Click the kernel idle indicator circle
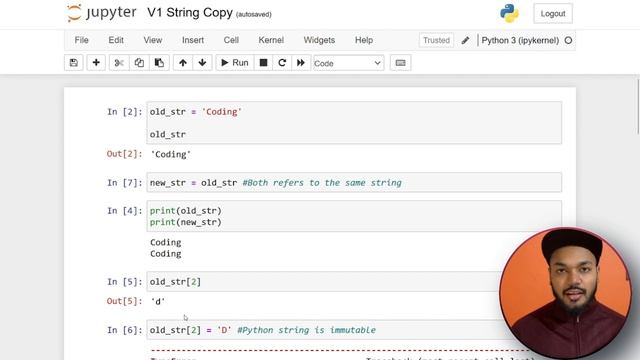 568,40
